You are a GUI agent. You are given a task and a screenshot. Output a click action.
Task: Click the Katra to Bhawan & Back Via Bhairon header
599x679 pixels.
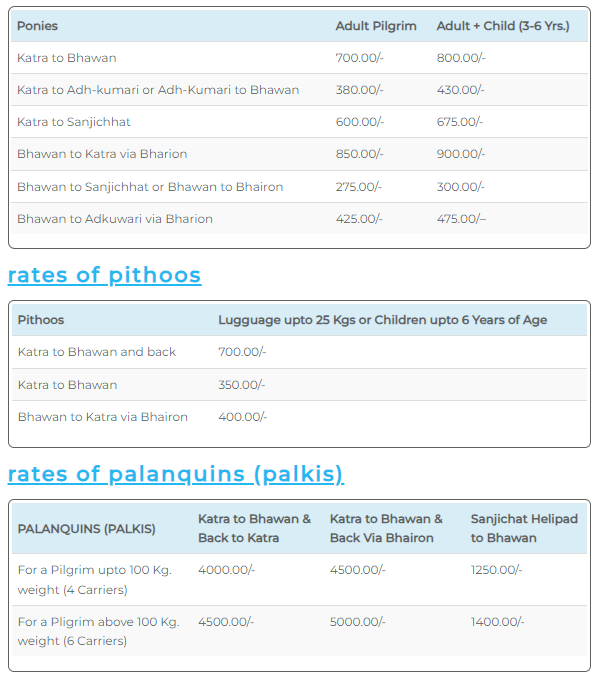386,528
